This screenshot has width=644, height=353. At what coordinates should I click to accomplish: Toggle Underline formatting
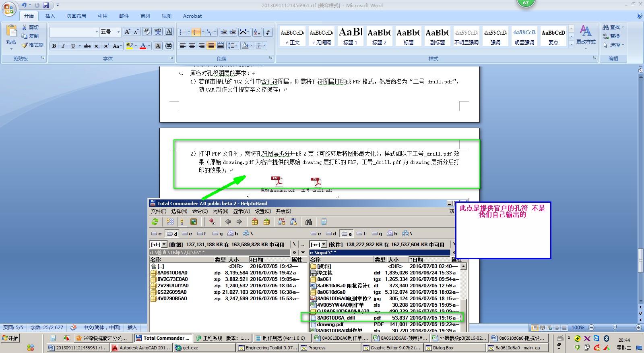(x=73, y=46)
